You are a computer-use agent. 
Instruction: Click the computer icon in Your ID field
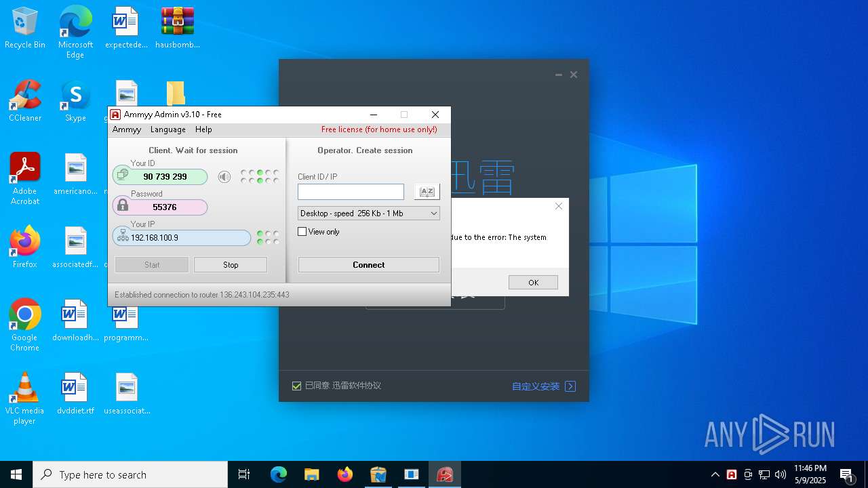click(x=122, y=175)
